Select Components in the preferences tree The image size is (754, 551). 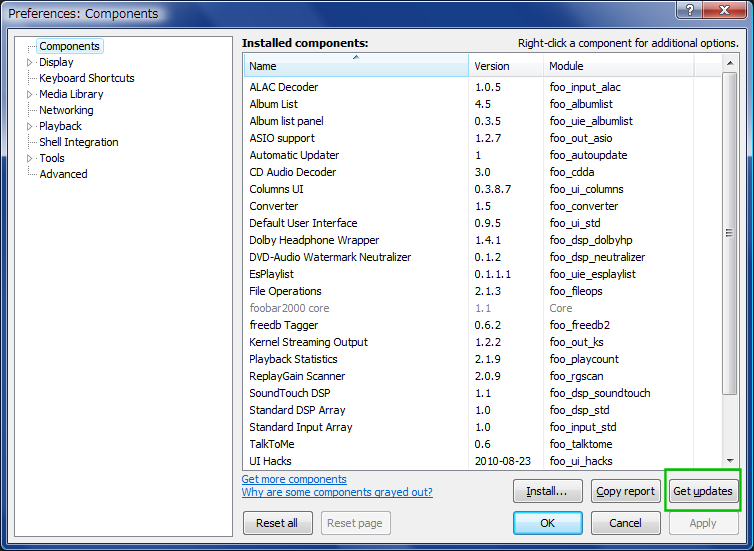pos(69,46)
